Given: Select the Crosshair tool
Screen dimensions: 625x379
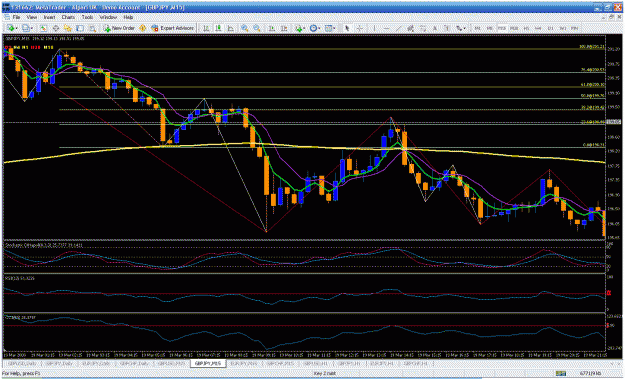Looking at the screenshot, I should pos(359,28).
